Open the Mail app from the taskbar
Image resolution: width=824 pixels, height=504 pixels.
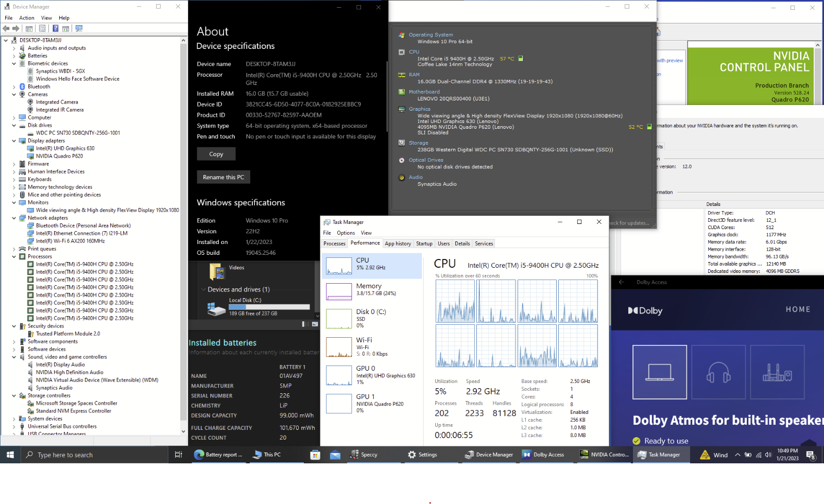(335, 455)
